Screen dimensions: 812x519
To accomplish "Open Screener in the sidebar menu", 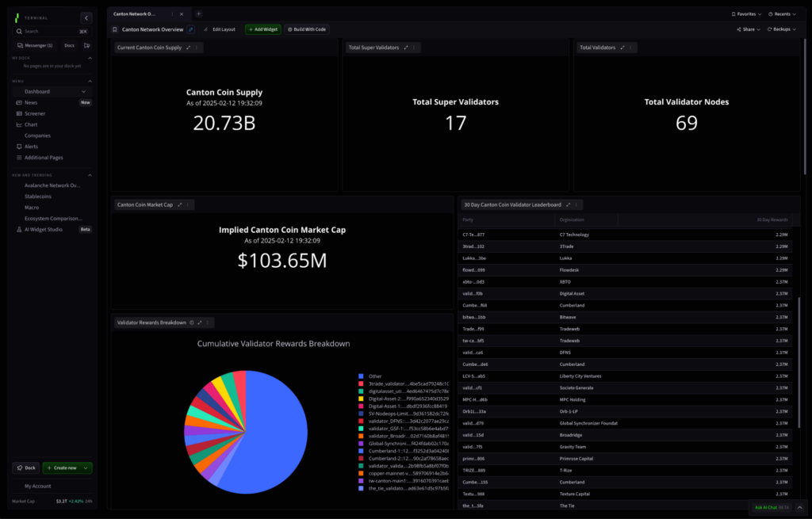I will (35, 113).
